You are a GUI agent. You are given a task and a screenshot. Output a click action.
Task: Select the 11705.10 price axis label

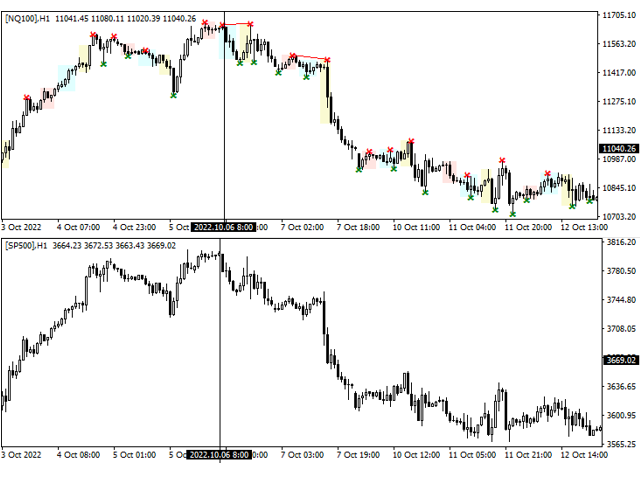tap(619, 15)
